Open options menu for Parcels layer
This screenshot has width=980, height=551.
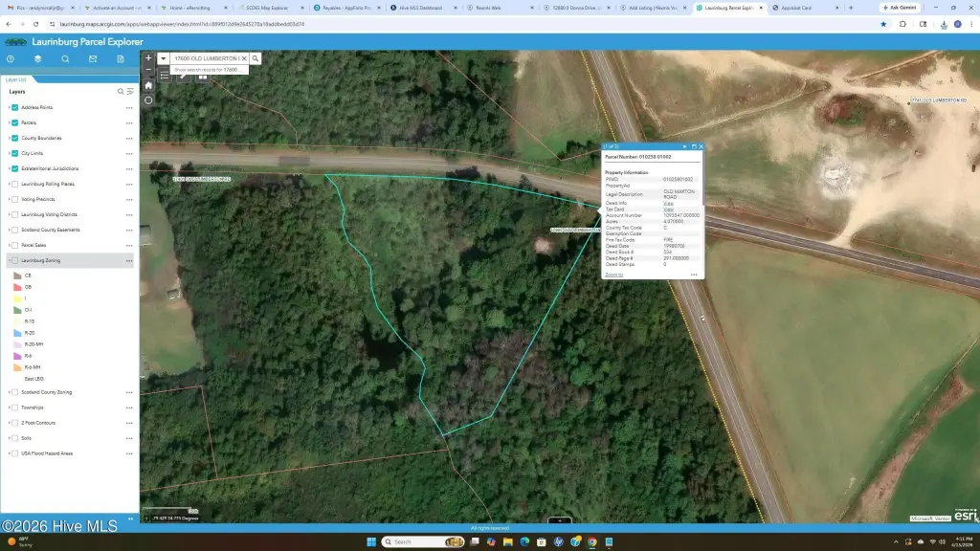tap(129, 122)
